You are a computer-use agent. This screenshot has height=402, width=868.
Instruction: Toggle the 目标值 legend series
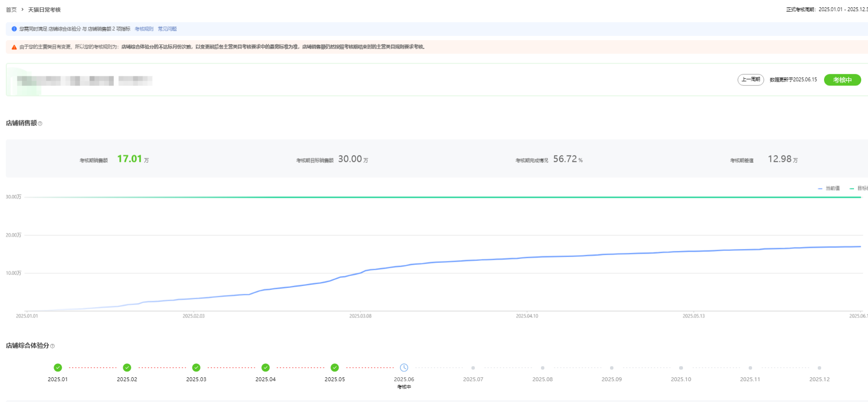859,188
